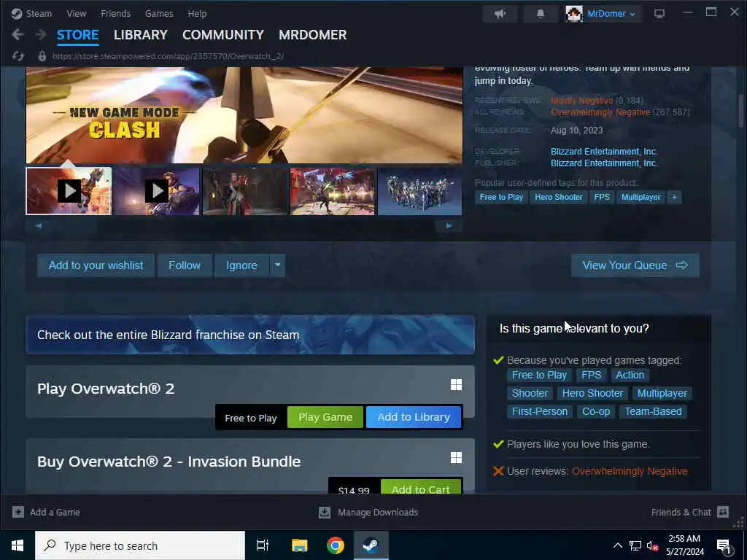Open the Steam menu
Viewport: 747px width, 560px height.
coord(39,13)
